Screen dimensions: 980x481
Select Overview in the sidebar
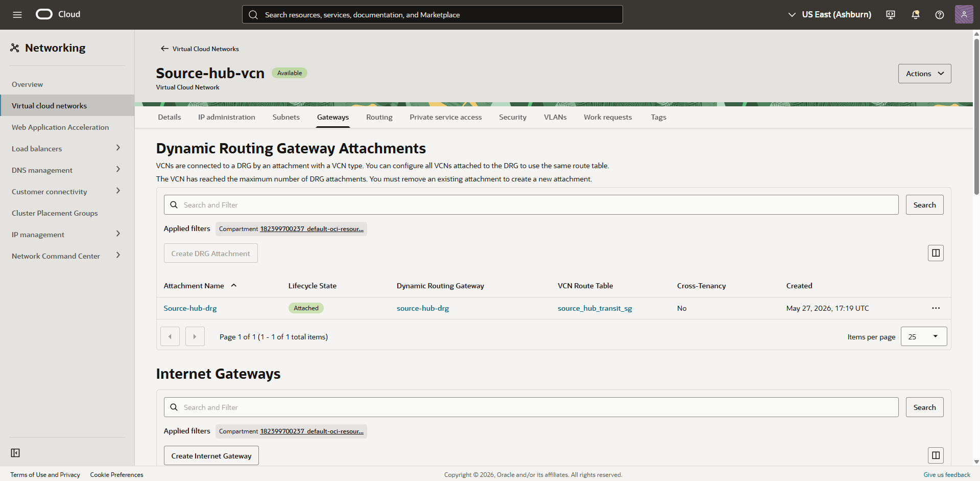tap(67, 84)
